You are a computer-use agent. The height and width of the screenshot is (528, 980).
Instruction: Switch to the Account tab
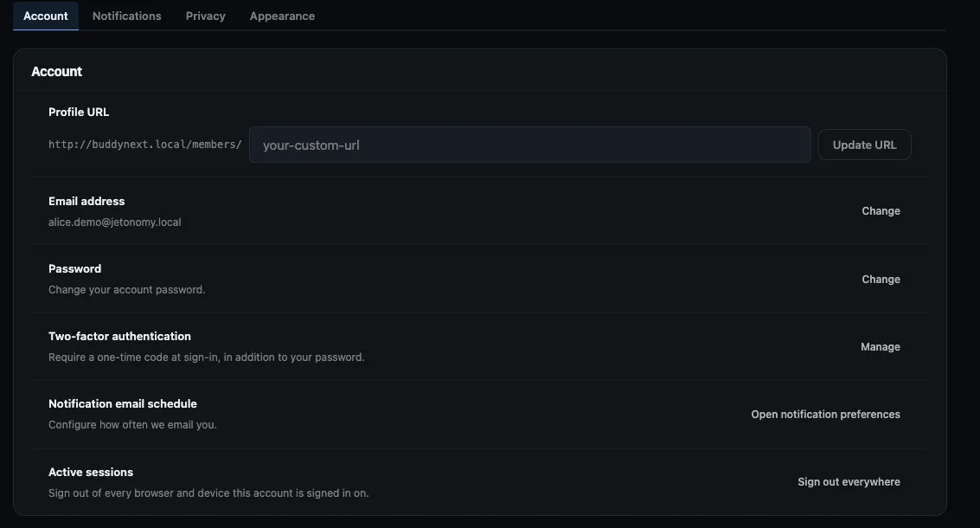click(x=46, y=16)
